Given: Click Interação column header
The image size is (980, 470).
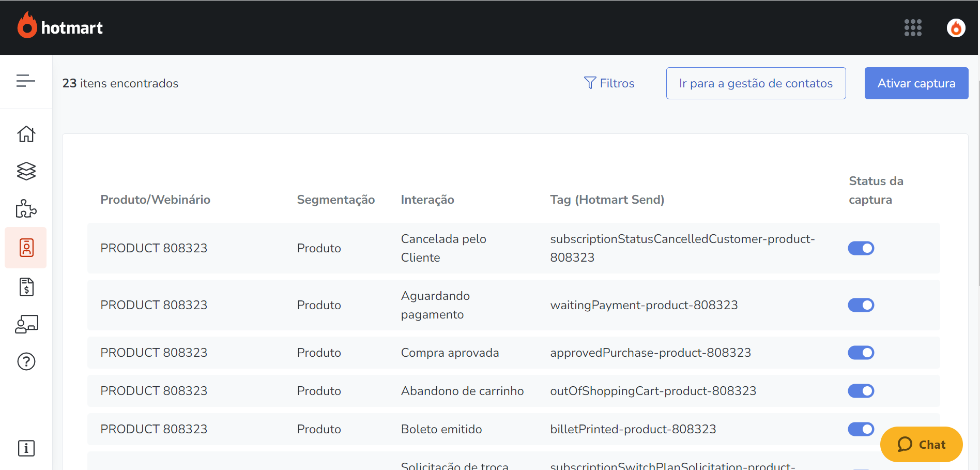Looking at the screenshot, I should point(427,200).
